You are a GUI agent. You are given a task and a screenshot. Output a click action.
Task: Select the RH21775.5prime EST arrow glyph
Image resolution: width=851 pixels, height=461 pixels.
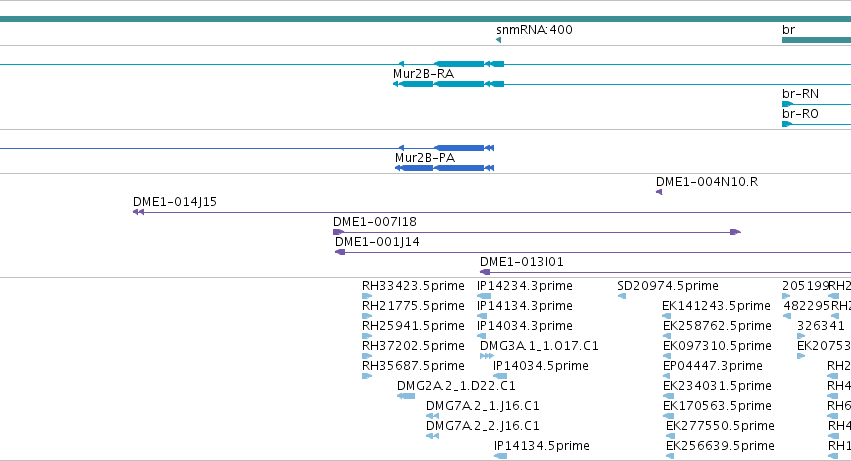pos(367,316)
